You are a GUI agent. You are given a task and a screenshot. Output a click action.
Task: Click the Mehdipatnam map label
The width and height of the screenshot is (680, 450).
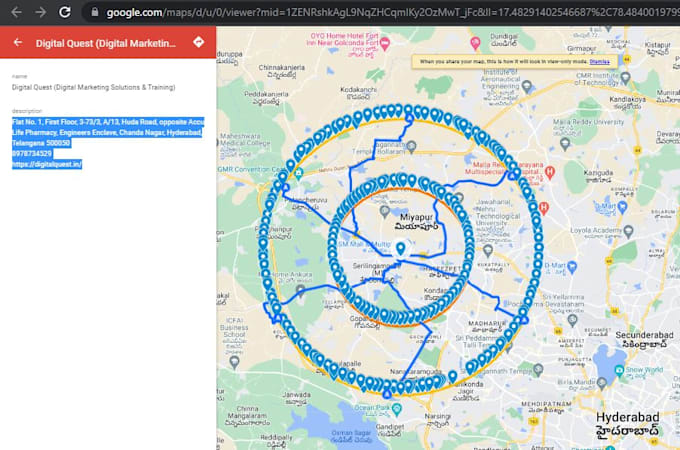pos(546,407)
